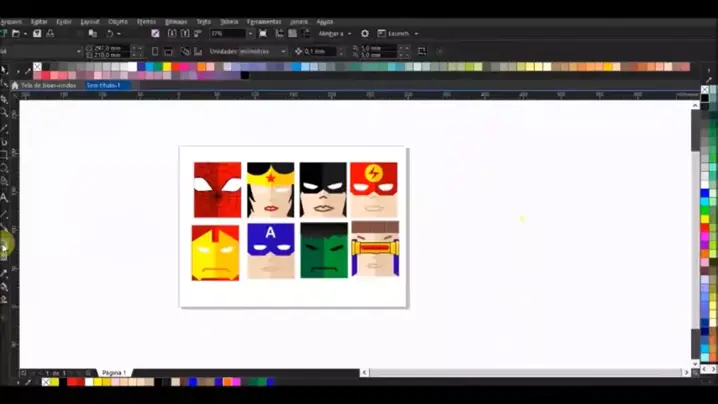Select landscape page orientation
The width and height of the screenshot is (718, 404).
[x=168, y=51]
